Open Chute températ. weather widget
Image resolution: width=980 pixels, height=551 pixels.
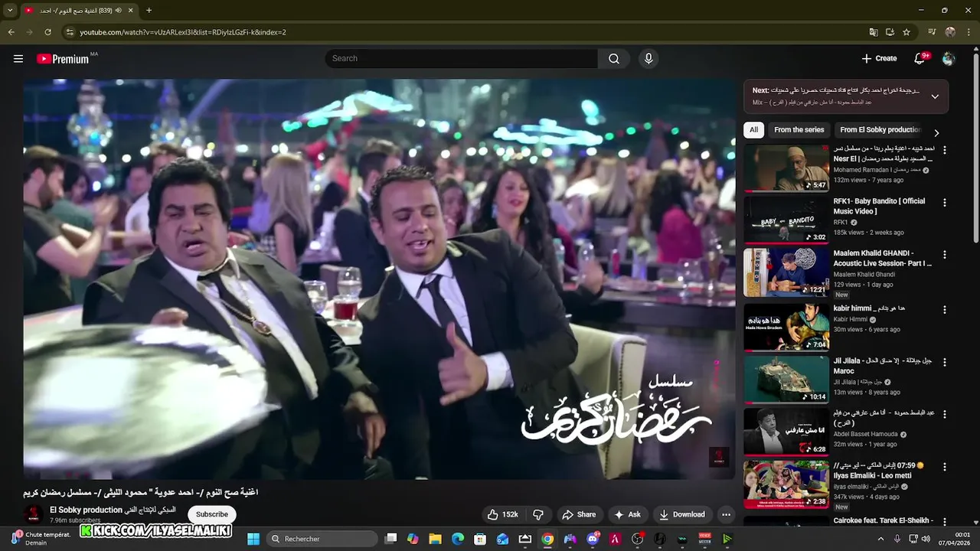click(41, 539)
